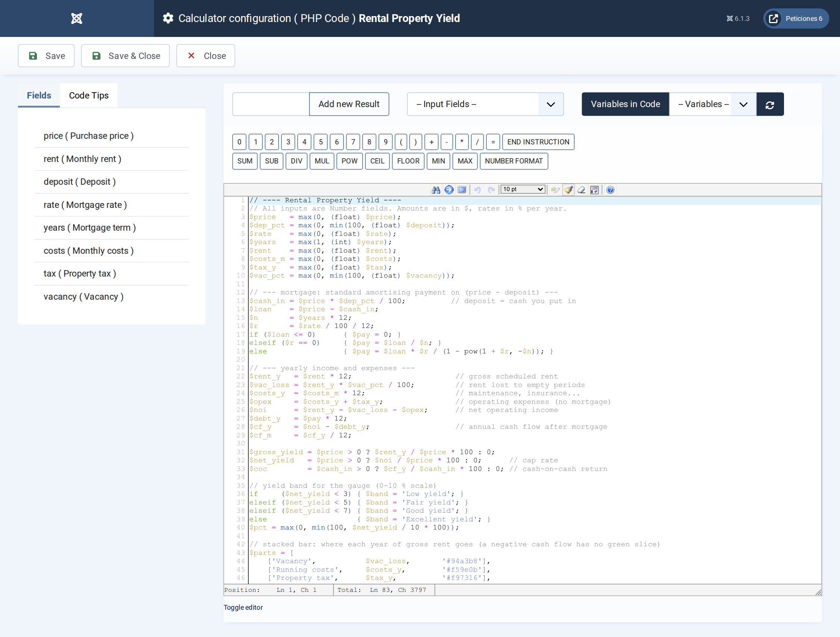Click the ab change smooth selection icon
840x637 pixels.
pos(555,190)
